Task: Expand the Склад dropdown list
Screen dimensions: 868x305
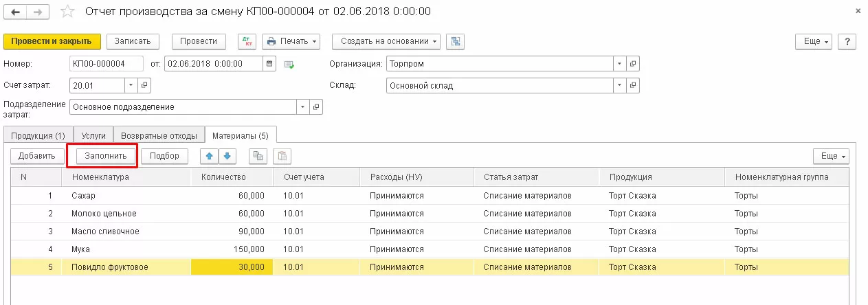Action: pyautogui.click(x=620, y=86)
